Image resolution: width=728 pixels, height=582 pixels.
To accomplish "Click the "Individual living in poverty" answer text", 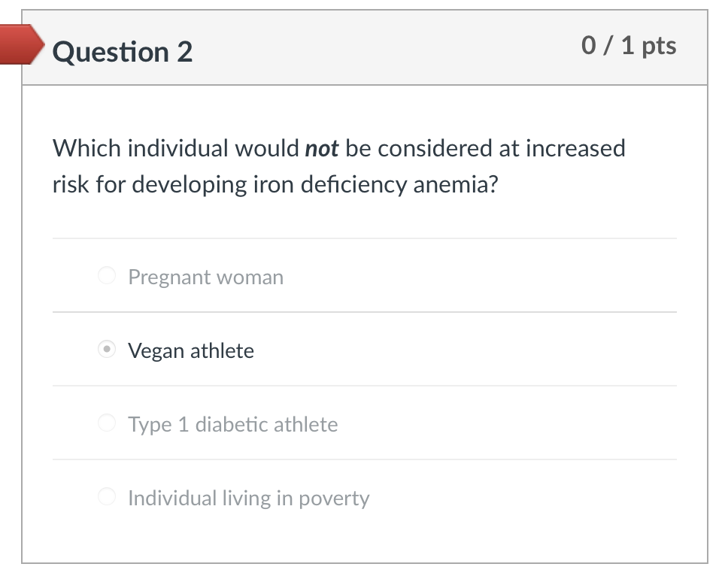I will click(249, 498).
